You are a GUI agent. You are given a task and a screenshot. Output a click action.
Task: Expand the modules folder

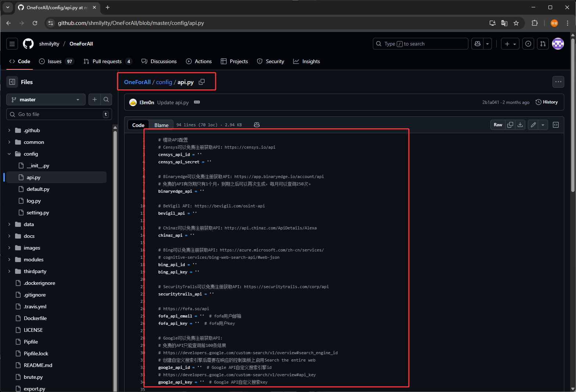click(9, 259)
